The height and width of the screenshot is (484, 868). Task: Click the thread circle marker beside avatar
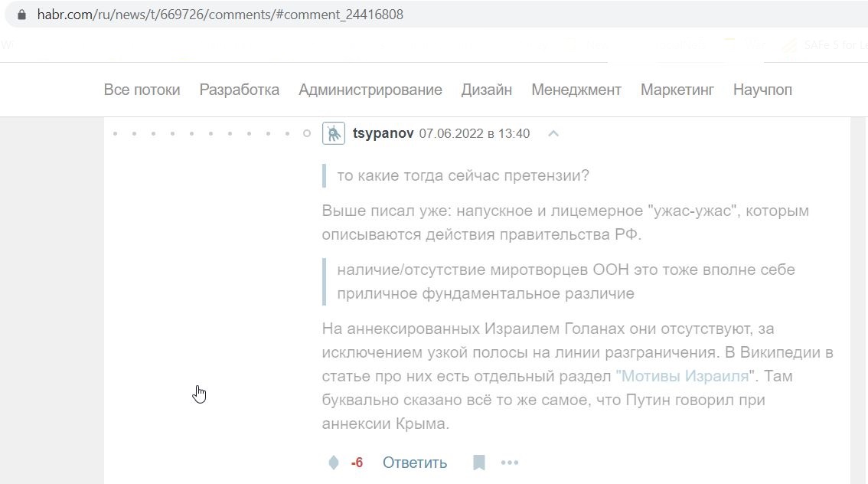click(307, 133)
